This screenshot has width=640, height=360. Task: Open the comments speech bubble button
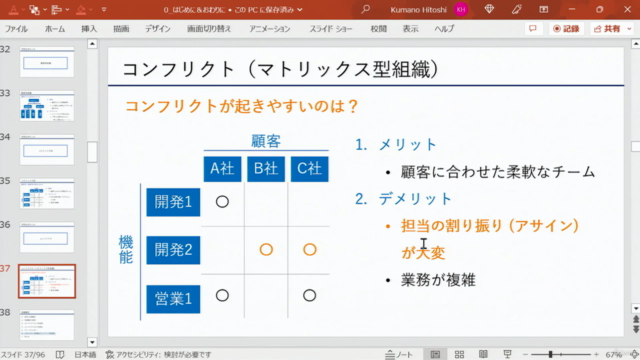[x=533, y=29]
